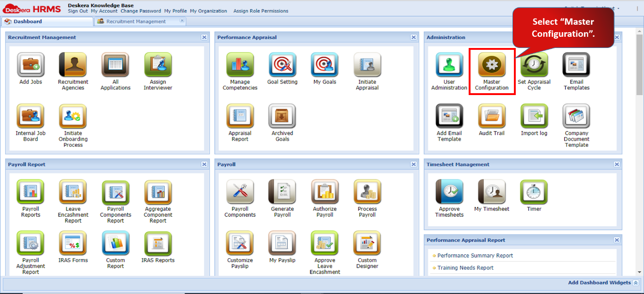Select the Archived Goals icon
The height and width of the screenshot is (294, 644).
(282, 117)
